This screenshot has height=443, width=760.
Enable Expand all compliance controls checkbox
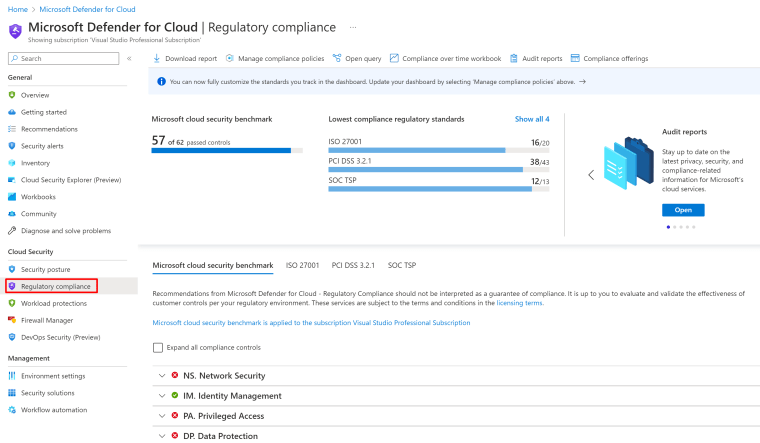coord(158,348)
